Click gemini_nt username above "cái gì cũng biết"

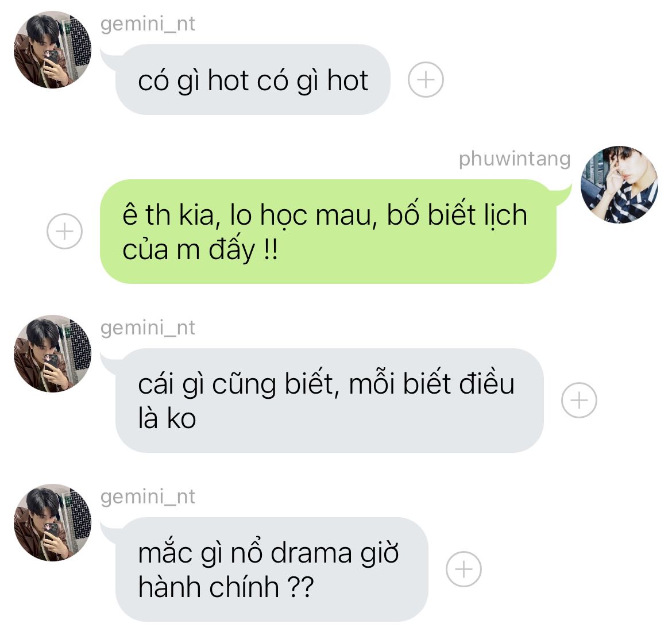(x=148, y=328)
